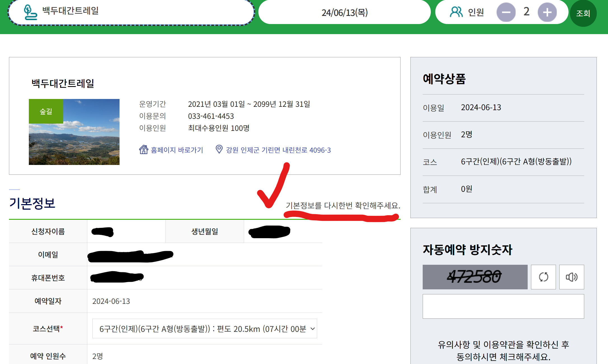Open the 홈페이지 바로가기 link
The image size is (608, 364).
click(177, 150)
